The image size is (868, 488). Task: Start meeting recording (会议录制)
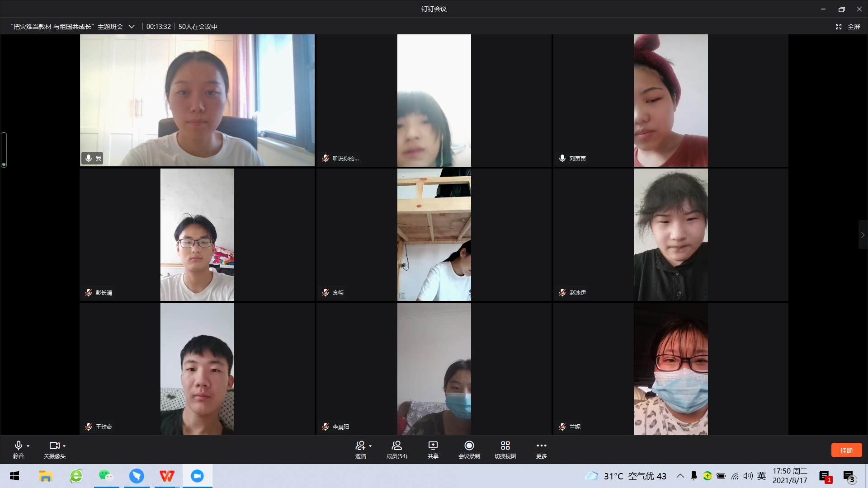coord(469,446)
